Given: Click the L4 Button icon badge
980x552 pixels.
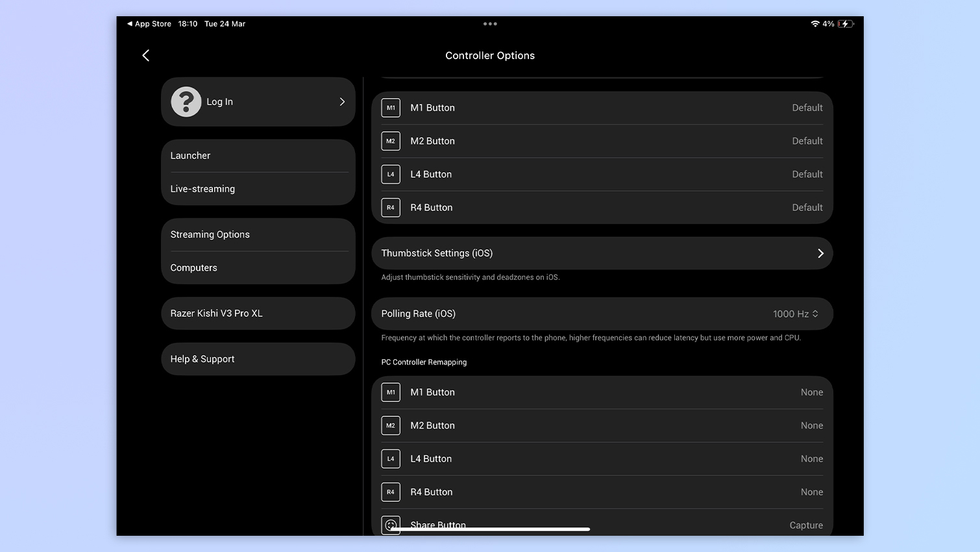Looking at the screenshot, I should click(391, 174).
